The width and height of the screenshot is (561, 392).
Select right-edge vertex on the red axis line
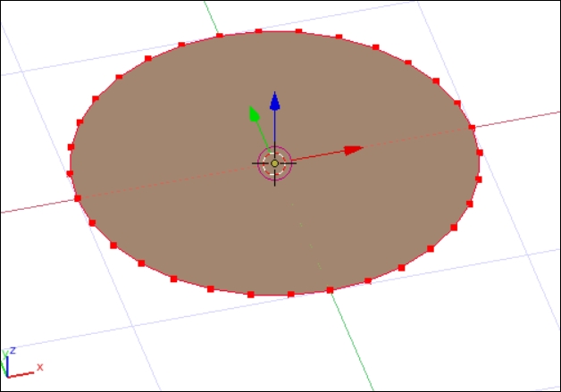(475, 129)
